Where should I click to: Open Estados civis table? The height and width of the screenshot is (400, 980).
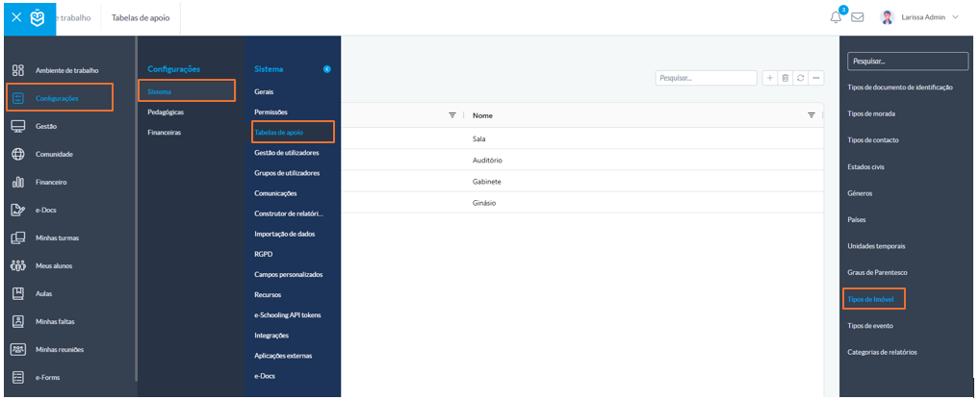click(866, 167)
